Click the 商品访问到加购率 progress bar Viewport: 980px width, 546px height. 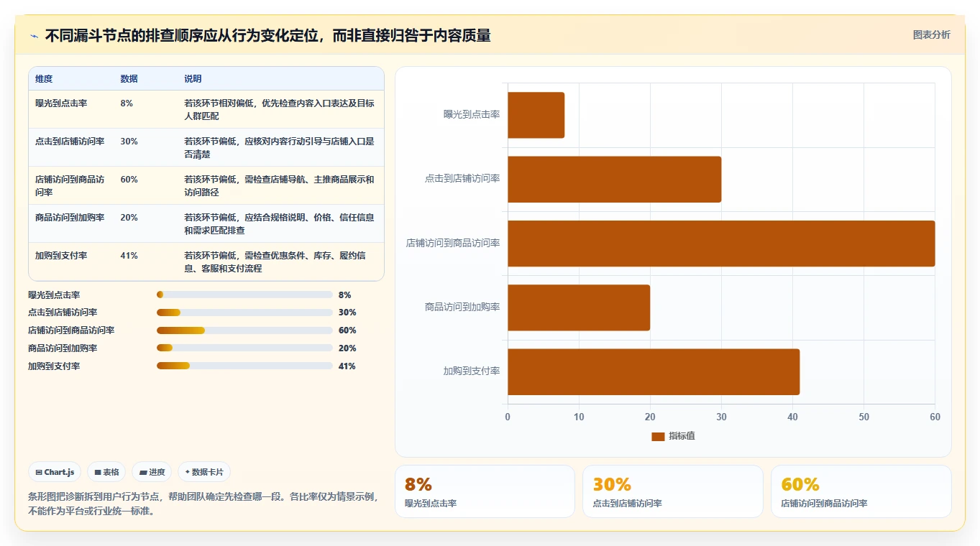(x=244, y=348)
